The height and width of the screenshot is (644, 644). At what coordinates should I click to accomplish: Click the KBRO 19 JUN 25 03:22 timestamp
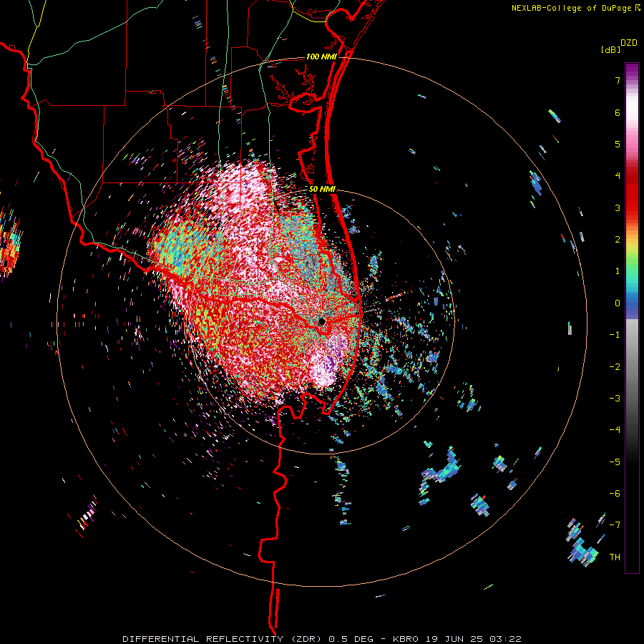(457, 639)
